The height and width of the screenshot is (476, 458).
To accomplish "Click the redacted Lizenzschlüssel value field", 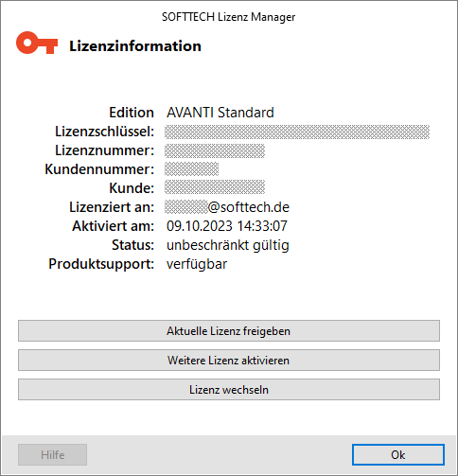I will (x=297, y=132).
